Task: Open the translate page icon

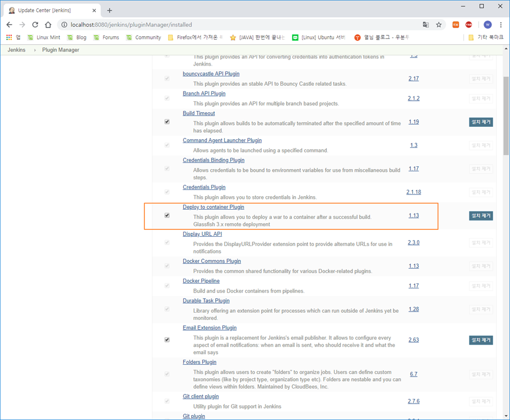Action: [425, 25]
